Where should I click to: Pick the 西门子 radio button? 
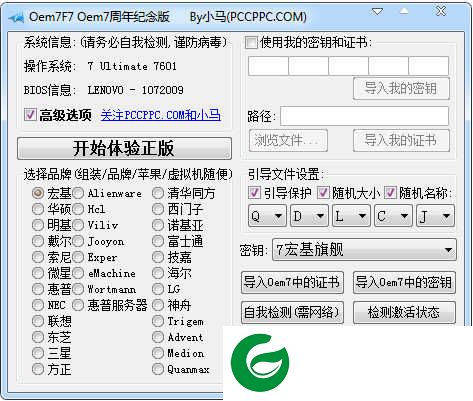[158, 209]
